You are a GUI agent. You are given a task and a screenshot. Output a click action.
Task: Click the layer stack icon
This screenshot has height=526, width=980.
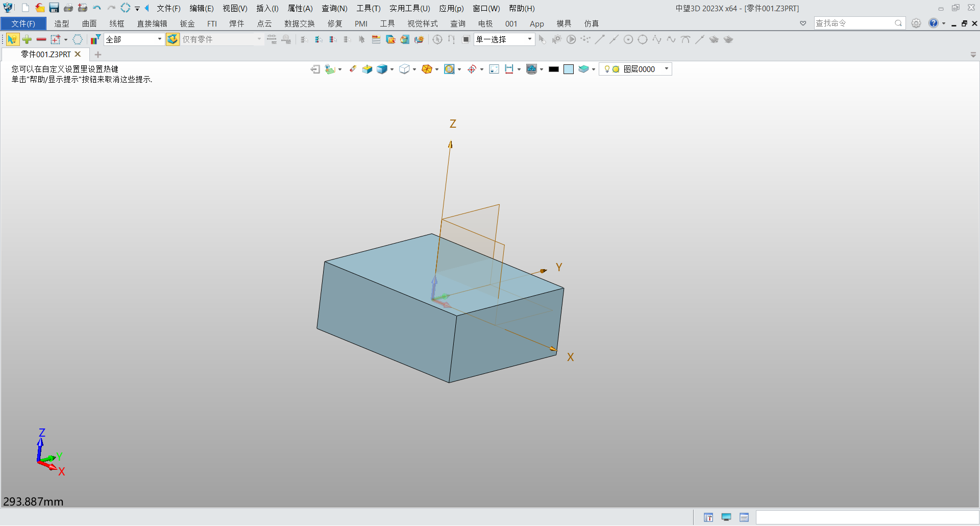click(583, 69)
